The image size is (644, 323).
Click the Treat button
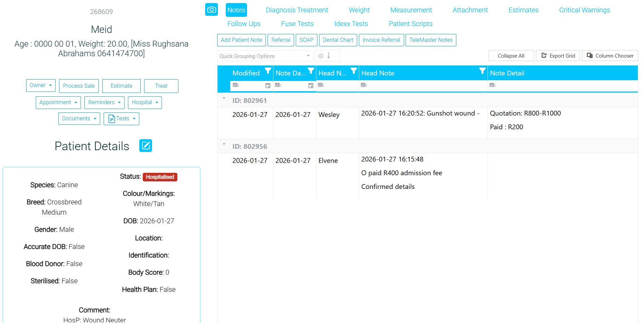coord(161,86)
